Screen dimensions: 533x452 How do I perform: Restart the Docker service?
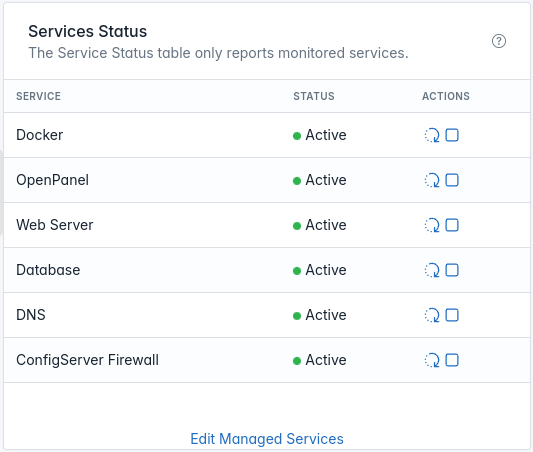[x=432, y=135]
